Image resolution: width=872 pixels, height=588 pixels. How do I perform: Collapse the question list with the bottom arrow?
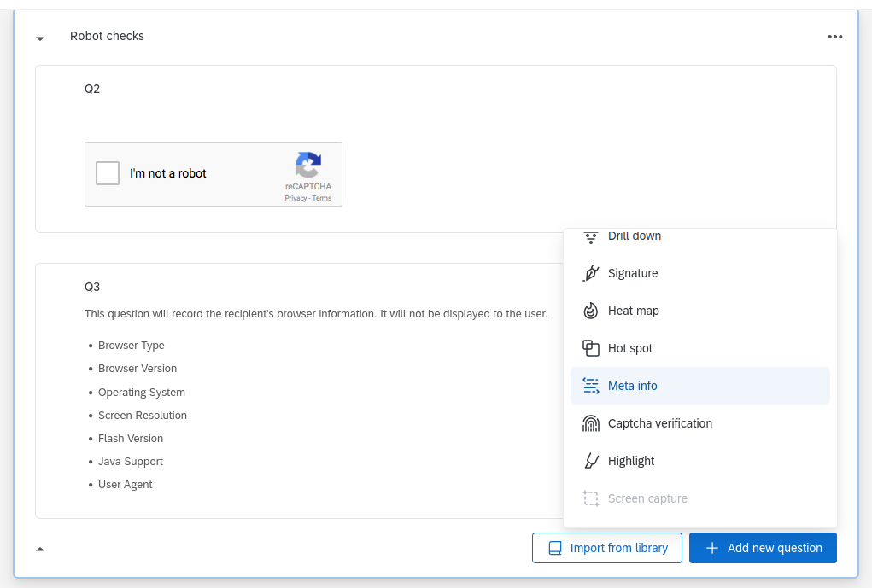click(x=39, y=550)
